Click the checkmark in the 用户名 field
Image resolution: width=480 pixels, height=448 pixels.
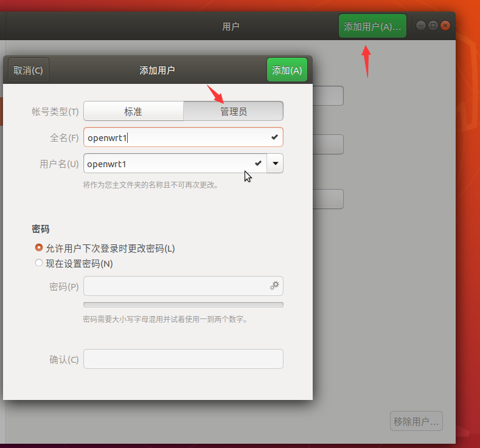tap(258, 164)
